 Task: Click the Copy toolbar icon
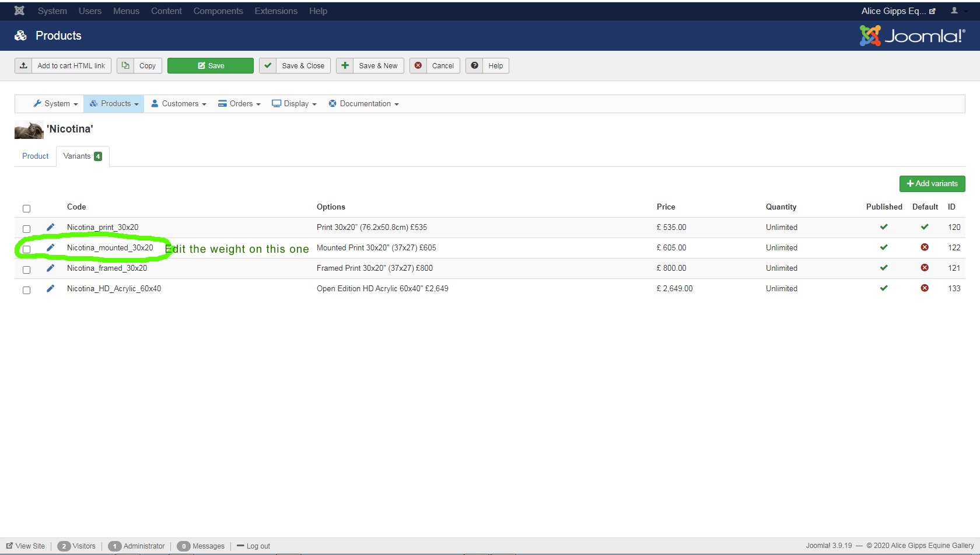click(x=125, y=65)
